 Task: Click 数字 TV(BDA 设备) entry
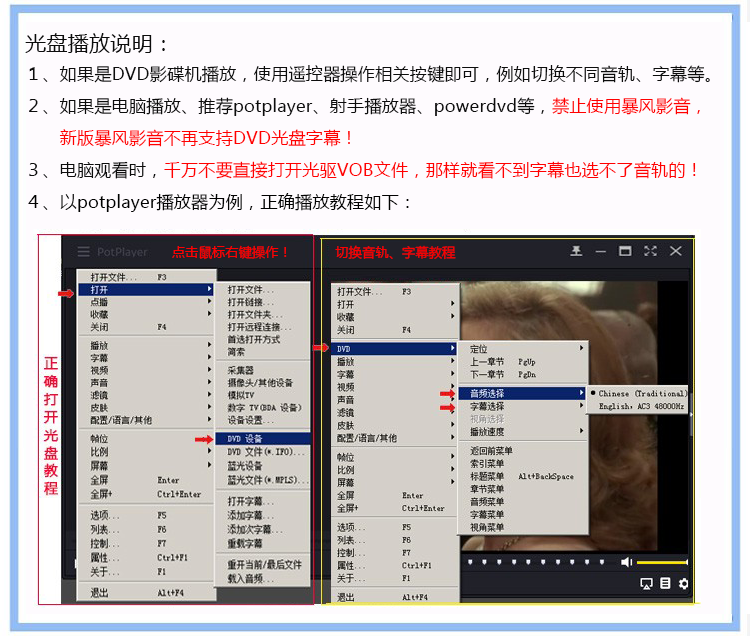[263, 407]
